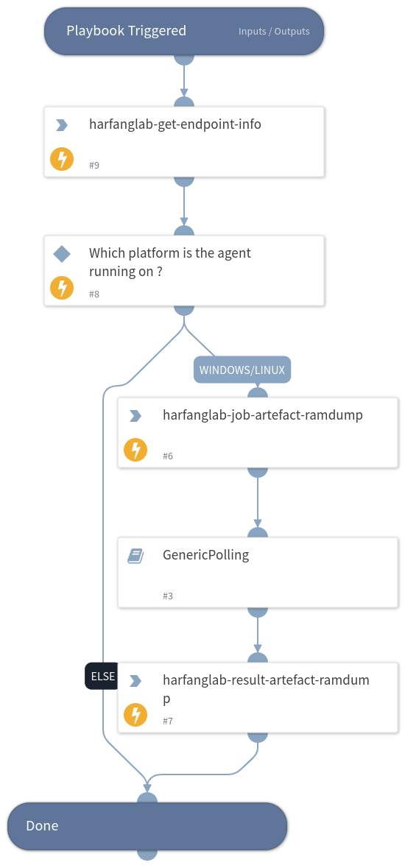The height and width of the screenshot is (868, 405).
Task: Click the lightning bolt badge on task #9
Action: click(x=62, y=160)
